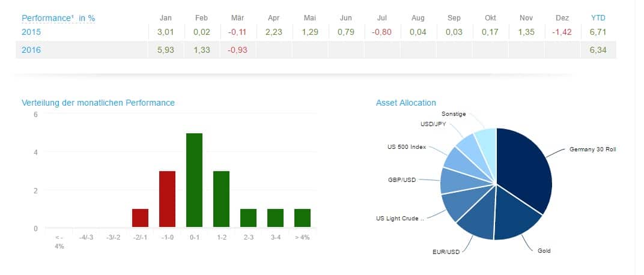The width and height of the screenshot is (644, 275).
Task: Click the Performance in % header link
Action: click(58, 18)
